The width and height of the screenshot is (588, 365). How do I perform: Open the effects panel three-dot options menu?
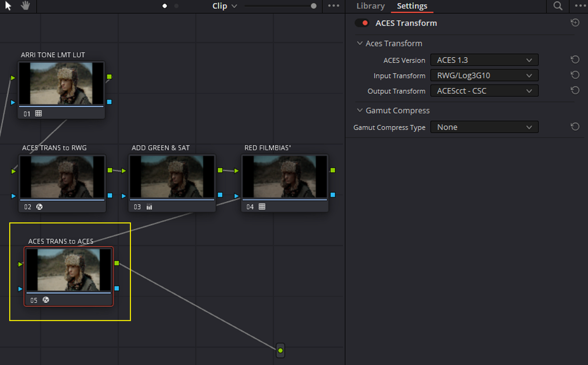(581, 6)
